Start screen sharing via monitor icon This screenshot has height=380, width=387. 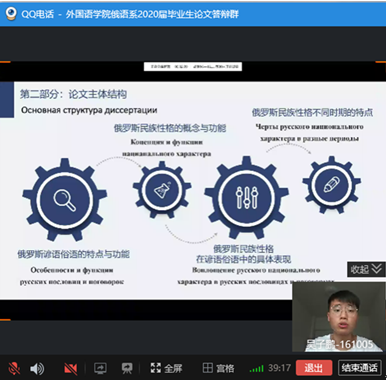pos(100,368)
